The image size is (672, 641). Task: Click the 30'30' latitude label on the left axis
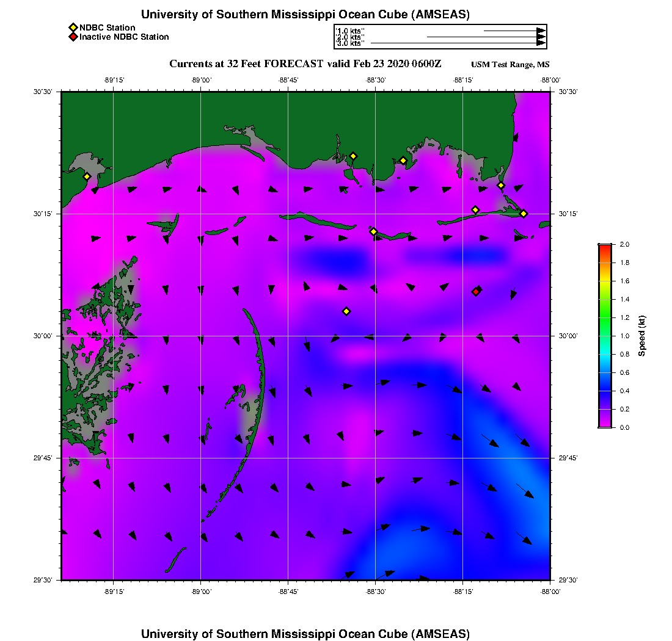[x=42, y=92]
